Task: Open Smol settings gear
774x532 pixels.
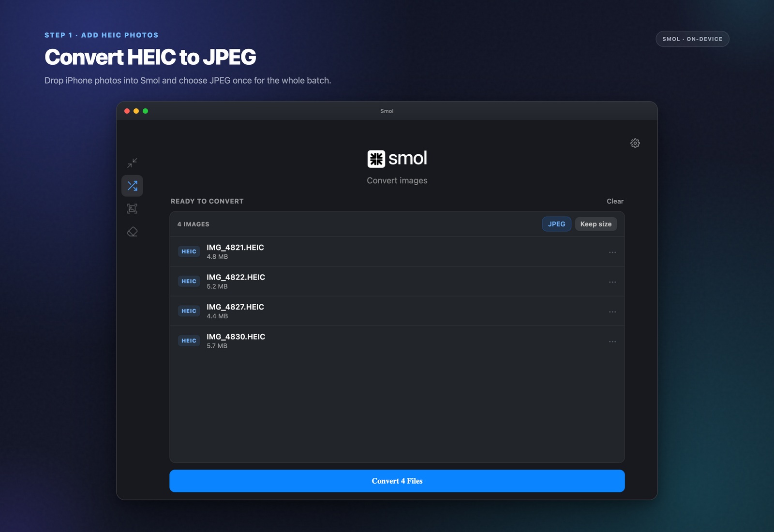Action: click(635, 143)
